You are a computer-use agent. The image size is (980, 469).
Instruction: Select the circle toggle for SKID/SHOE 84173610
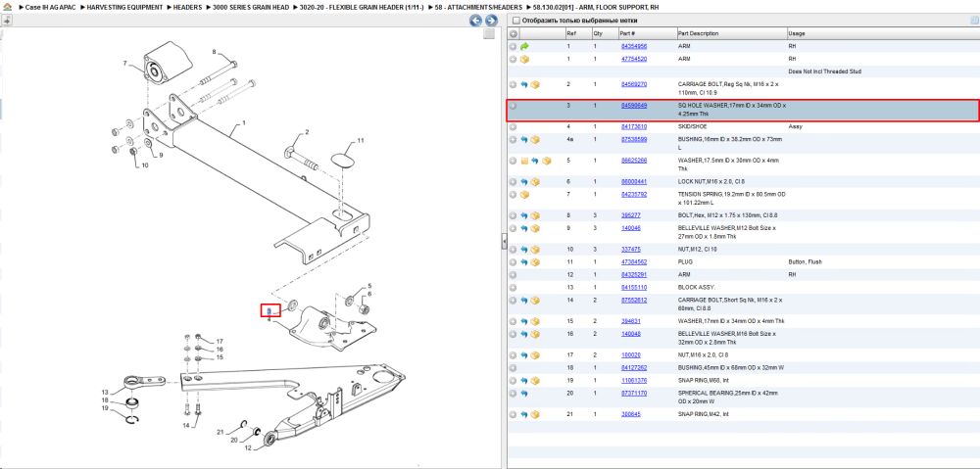[514, 126]
